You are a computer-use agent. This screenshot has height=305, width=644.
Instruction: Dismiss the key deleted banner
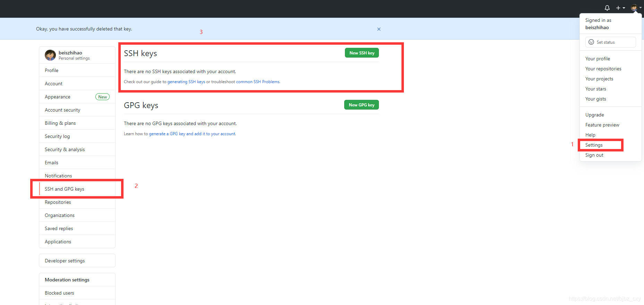379,29
